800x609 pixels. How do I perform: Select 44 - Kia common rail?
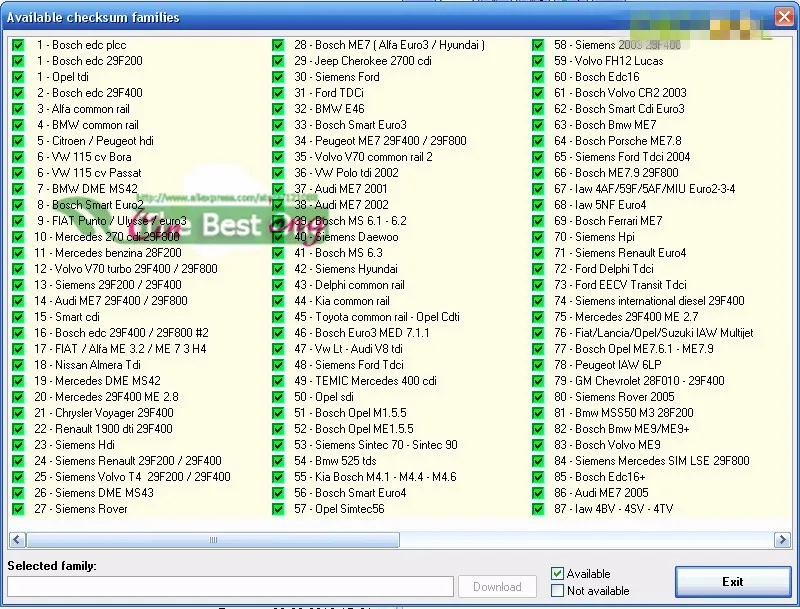(342, 301)
